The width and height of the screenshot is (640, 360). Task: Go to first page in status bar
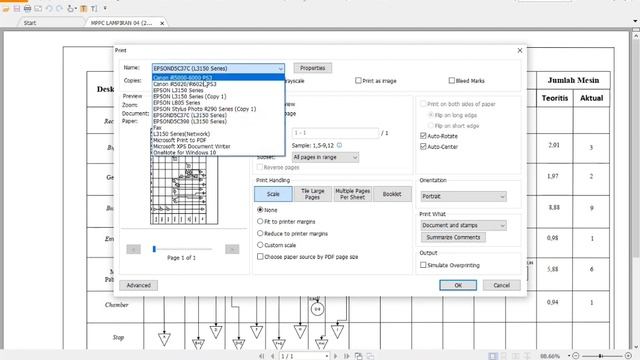tap(262, 356)
